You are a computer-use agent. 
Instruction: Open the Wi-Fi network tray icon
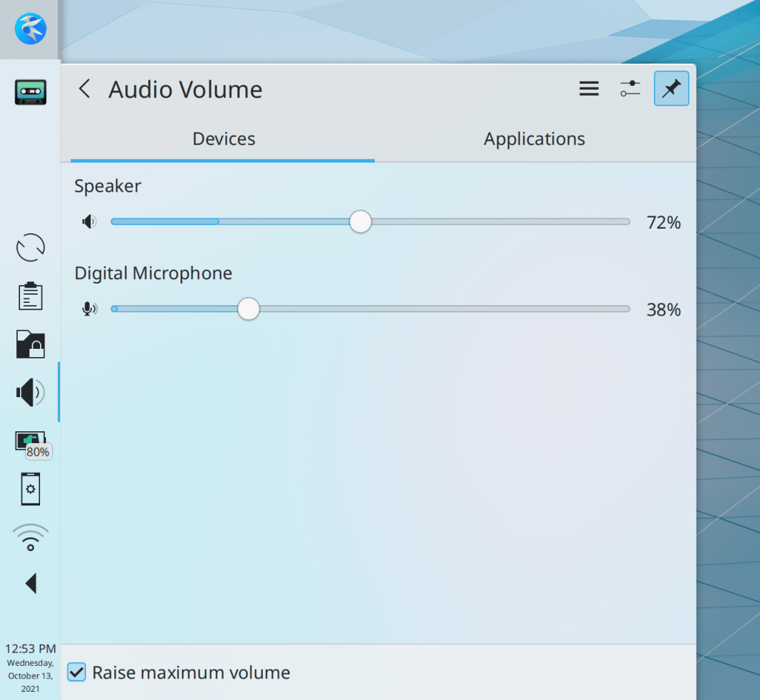point(30,537)
